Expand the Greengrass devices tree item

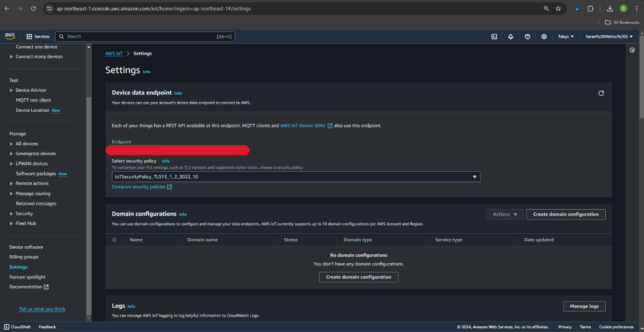click(x=12, y=154)
